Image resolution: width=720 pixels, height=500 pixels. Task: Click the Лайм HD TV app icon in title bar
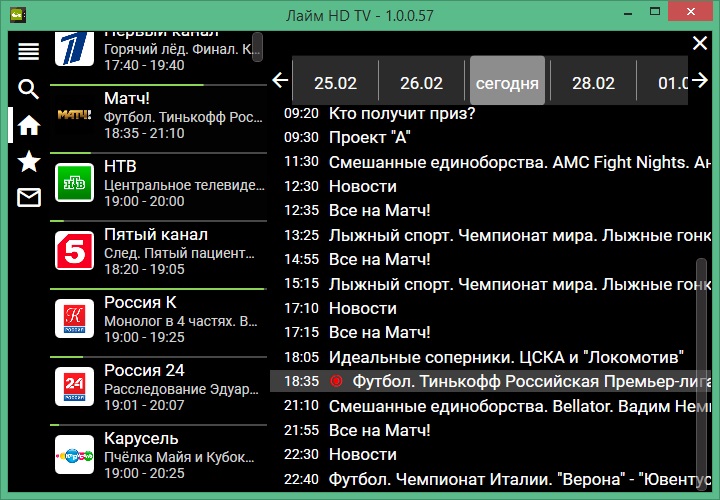click(x=17, y=15)
